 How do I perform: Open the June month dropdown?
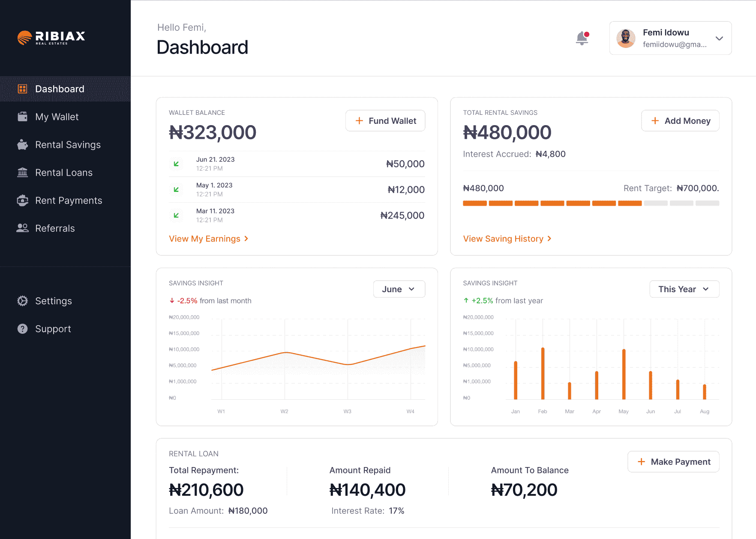point(399,289)
